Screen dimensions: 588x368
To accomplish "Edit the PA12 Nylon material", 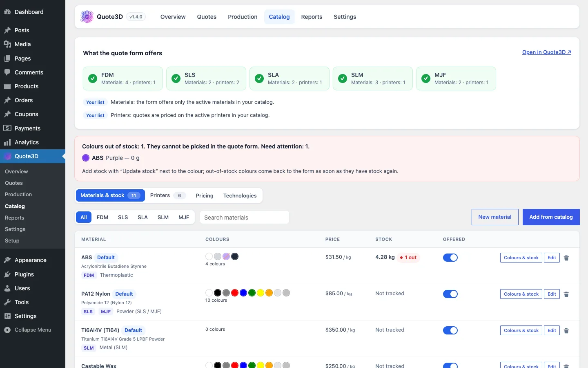I will [x=552, y=294].
